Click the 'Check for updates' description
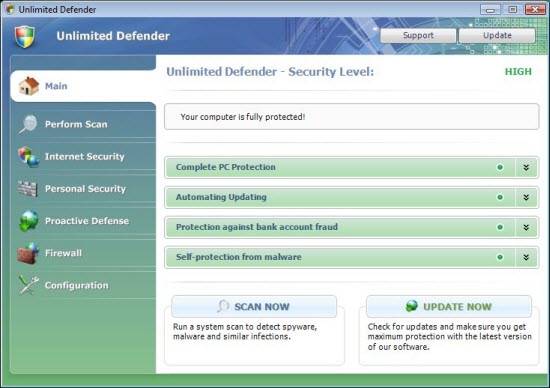The width and height of the screenshot is (550, 388). pos(450,337)
